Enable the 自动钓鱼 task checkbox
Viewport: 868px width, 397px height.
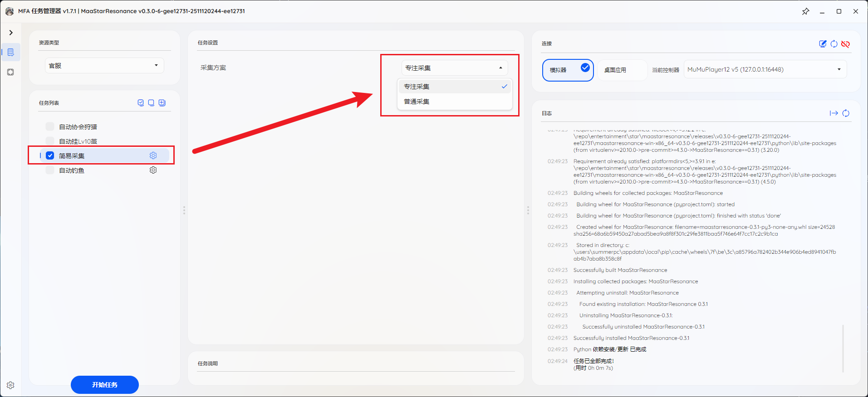pyautogui.click(x=50, y=170)
